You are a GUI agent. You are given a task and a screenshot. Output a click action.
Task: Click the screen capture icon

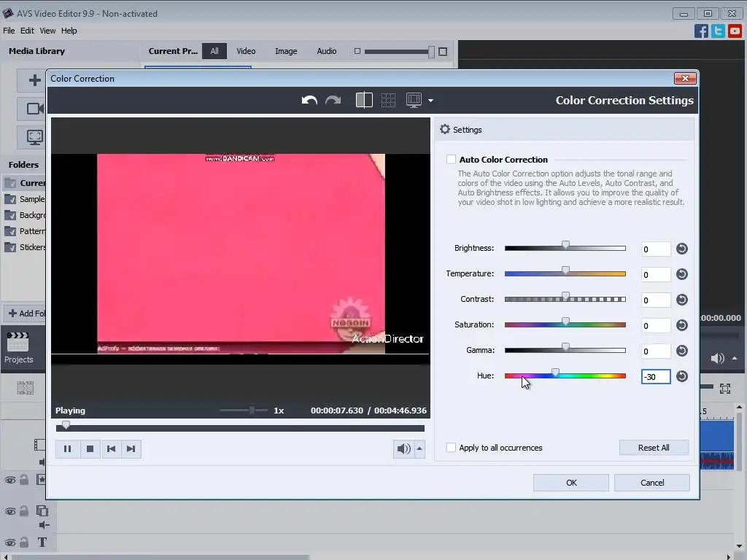pos(34,138)
